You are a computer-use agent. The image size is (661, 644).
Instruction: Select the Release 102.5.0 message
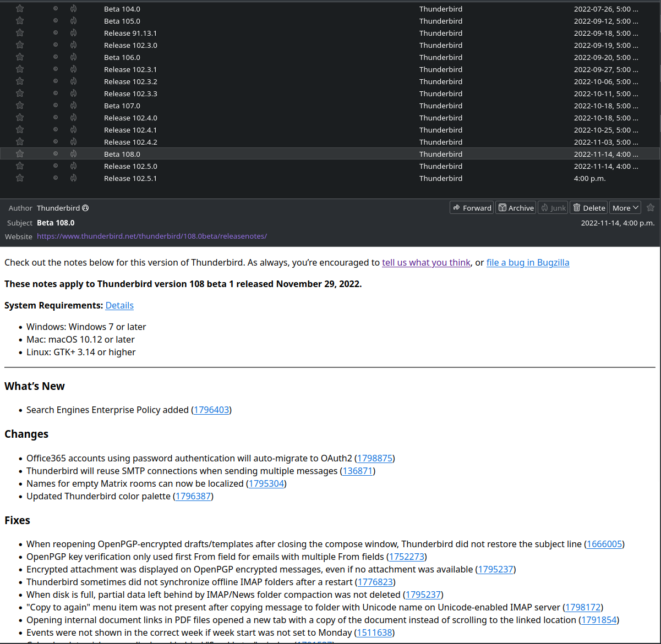tap(330, 166)
